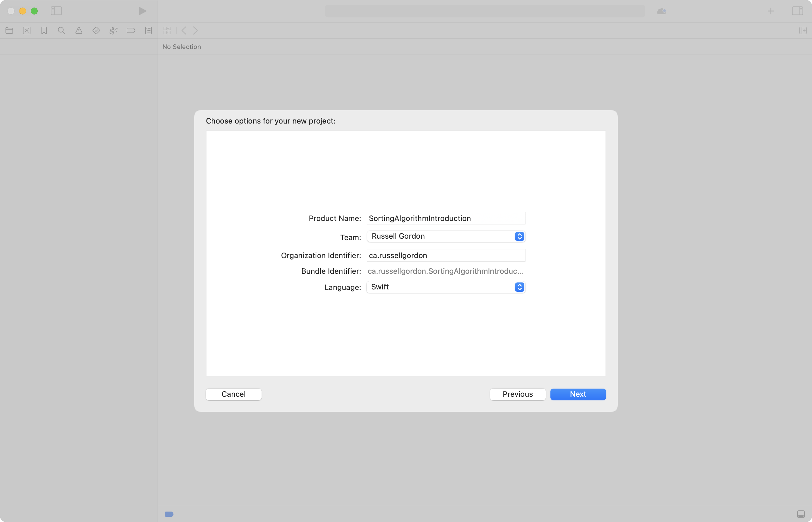Open the Project navigator folder icon

point(9,30)
